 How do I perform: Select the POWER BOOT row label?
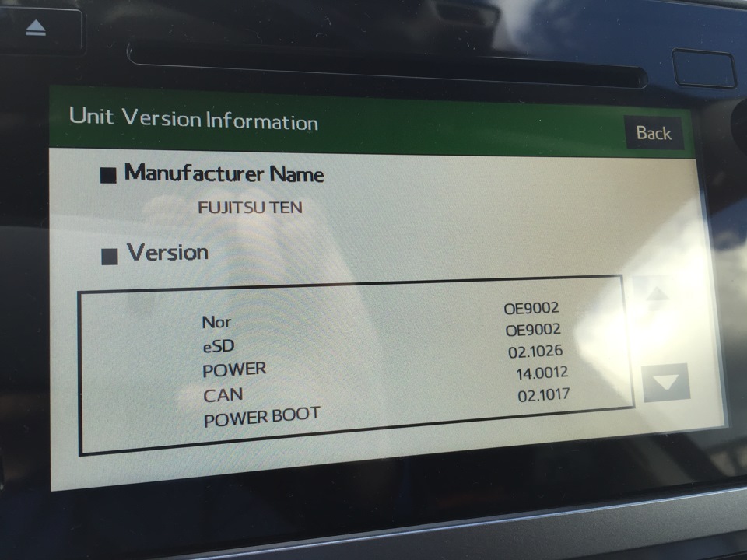(x=261, y=417)
